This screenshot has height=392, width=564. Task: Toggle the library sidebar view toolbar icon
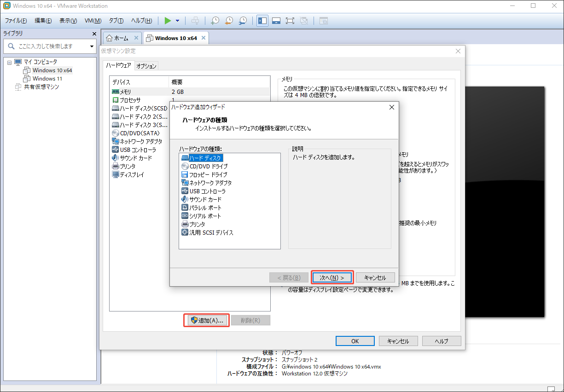tap(262, 21)
